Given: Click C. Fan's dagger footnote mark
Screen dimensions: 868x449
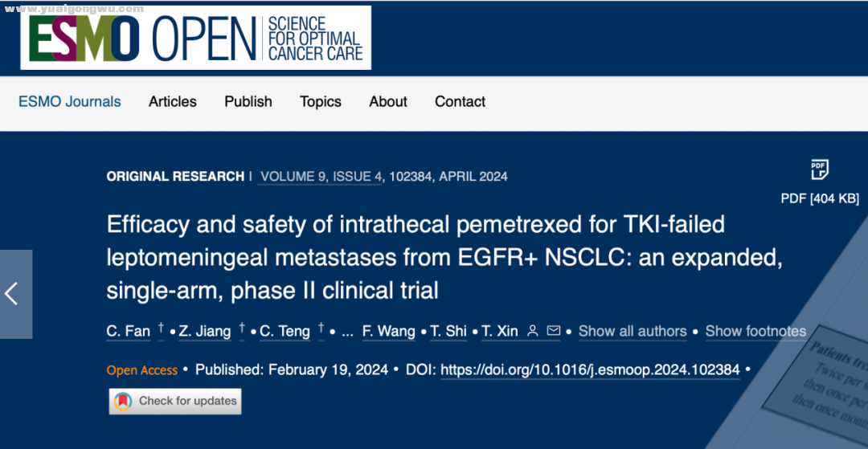Looking at the screenshot, I should tap(161, 329).
